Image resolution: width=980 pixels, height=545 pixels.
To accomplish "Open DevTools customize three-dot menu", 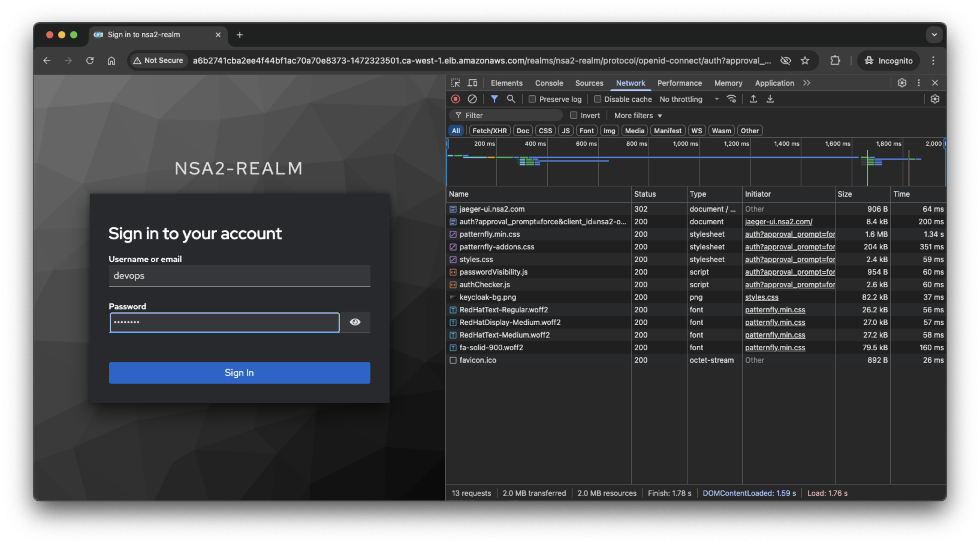I will point(919,83).
